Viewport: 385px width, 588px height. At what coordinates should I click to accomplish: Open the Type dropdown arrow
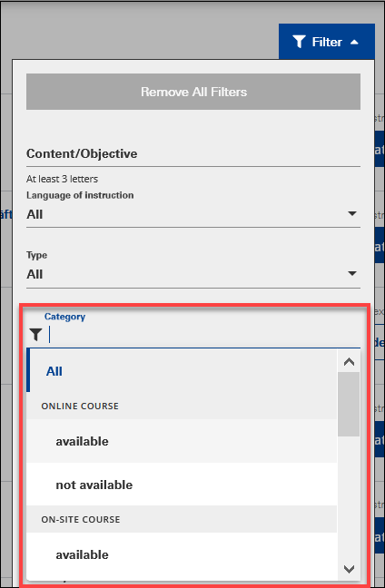click(352, 273)
